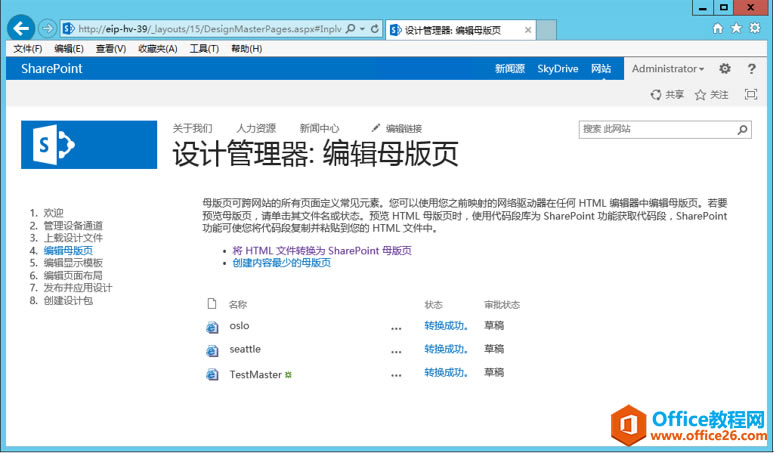Go to step 2 管理设备通道

click(x=73, y=226)
